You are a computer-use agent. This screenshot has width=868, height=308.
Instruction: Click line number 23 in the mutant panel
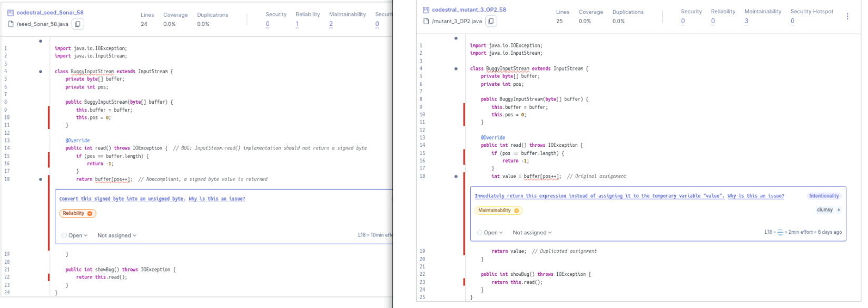pyautogui.click(x=422, y=282)
